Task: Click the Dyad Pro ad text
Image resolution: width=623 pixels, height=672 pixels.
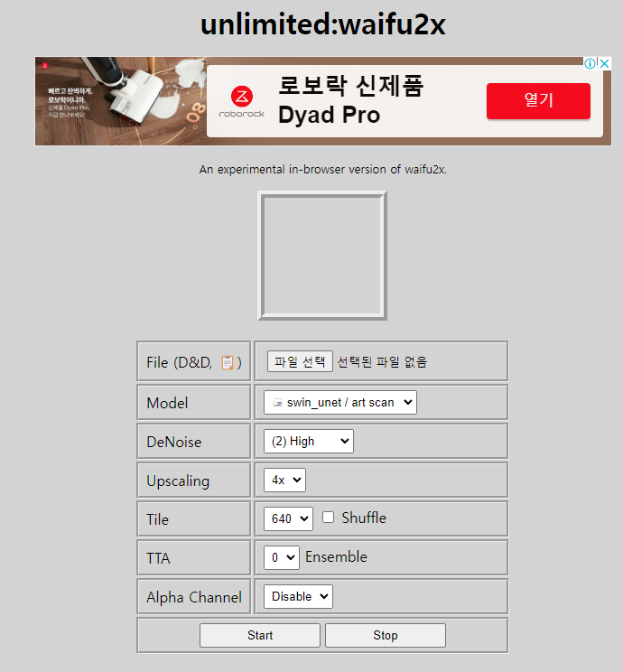Action: point(329,116)
